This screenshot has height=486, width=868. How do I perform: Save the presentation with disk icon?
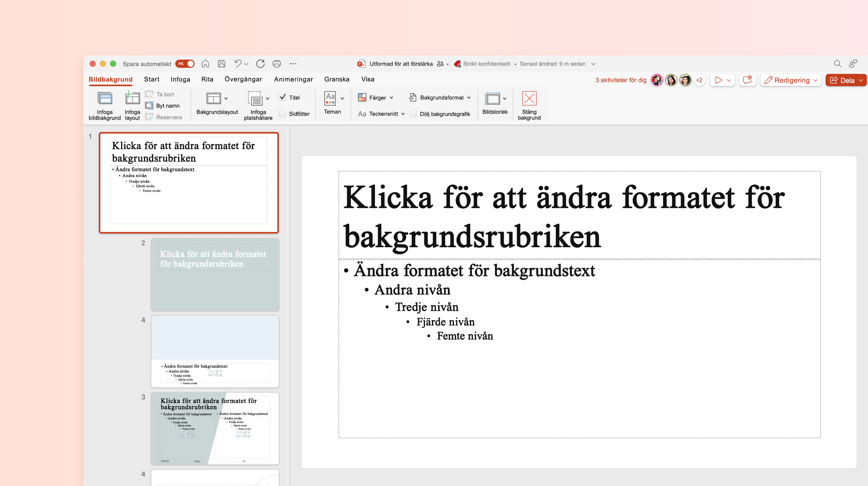pyautogui.click(x=222, y=64)
